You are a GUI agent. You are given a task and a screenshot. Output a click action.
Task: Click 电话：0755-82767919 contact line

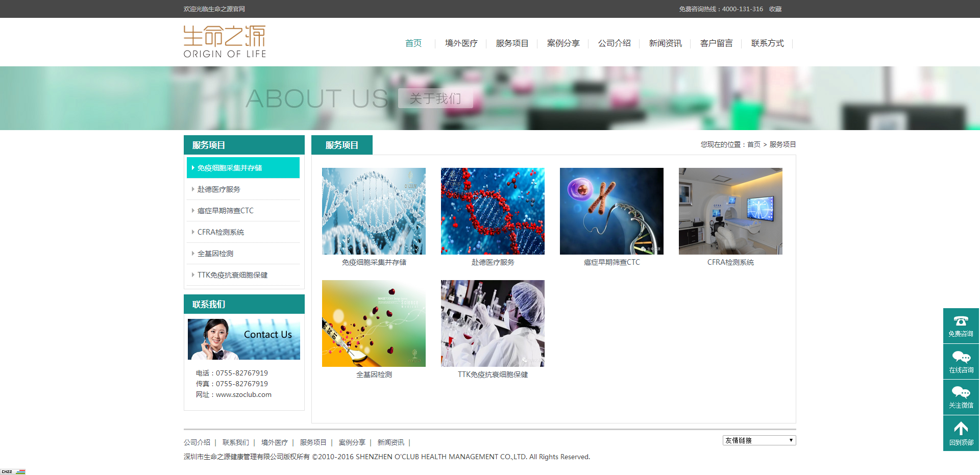coord(232,373)
